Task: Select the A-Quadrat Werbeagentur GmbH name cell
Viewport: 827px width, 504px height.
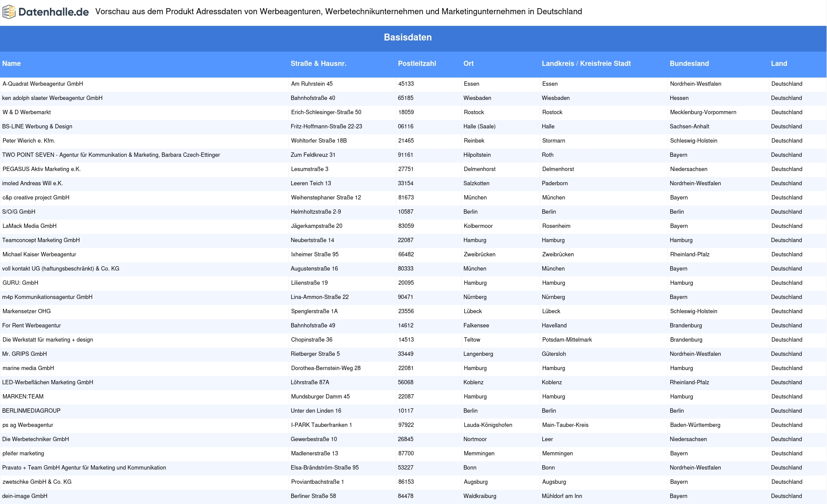Action: 43,84
